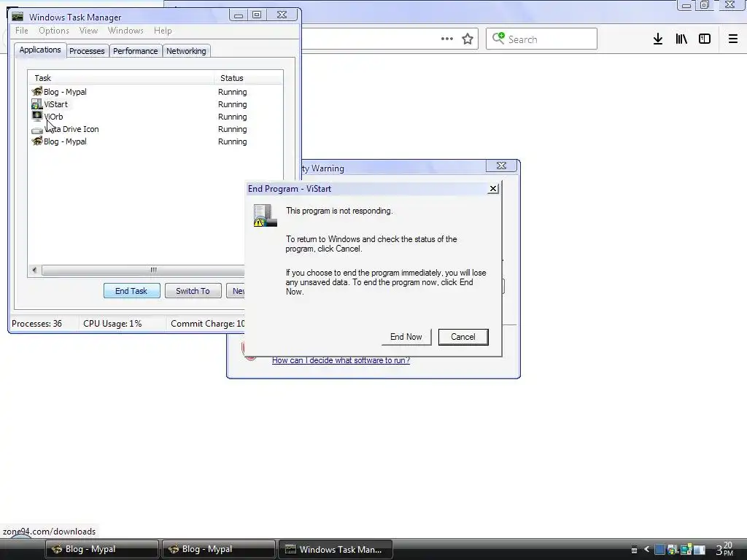
Task: Show hidden tray icons chevron
Action: coord(646,550)
